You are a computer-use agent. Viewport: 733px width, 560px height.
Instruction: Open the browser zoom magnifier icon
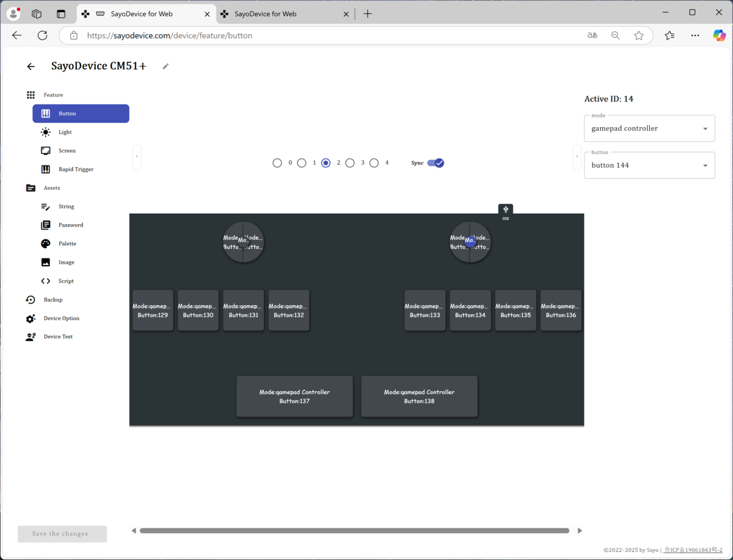(616, 35)
